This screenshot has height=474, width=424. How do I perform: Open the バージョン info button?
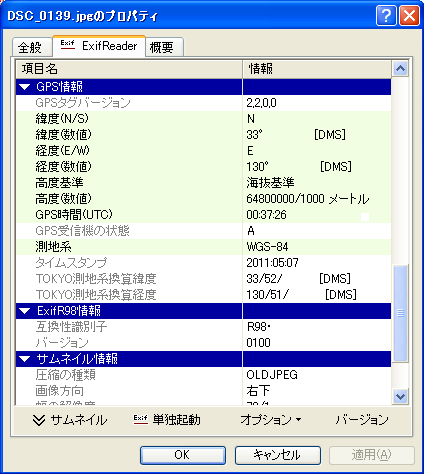pyautogui.click(x=362, y=420)
